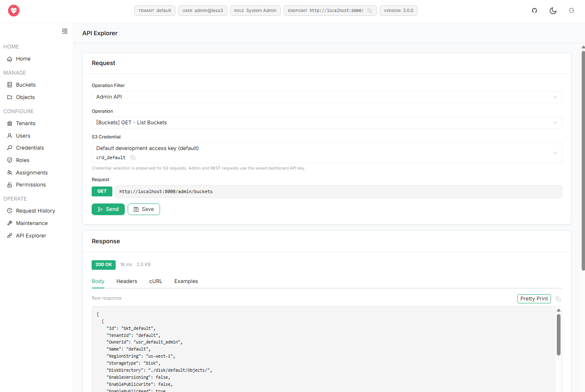Switch to the Headers tab
Image resolution: width=585 pixels, height=392 pixels.
(127, 281)
